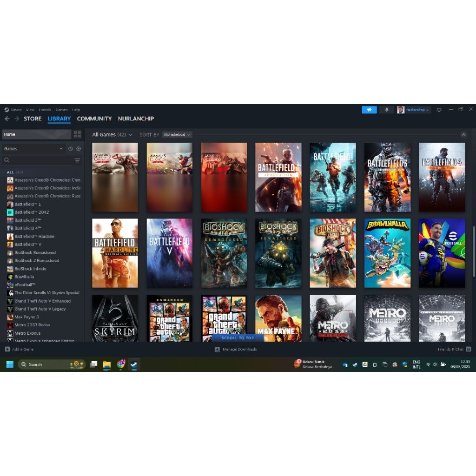Open Battlefield V from the game grid
The image size is (476, 476).
click(169, 252)
